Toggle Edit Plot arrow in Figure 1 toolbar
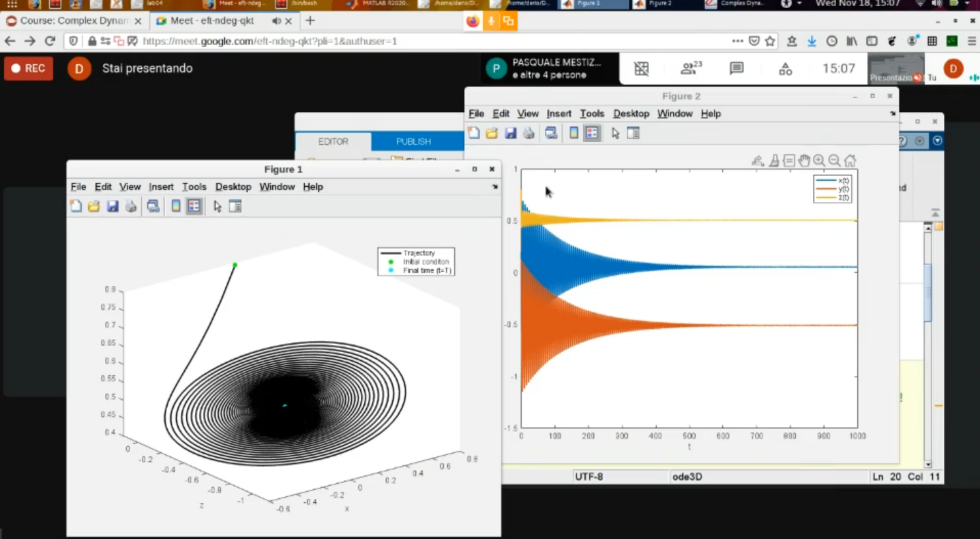Image resolution: width=980 pixels, height=539 pixels. tap(217, 206)
